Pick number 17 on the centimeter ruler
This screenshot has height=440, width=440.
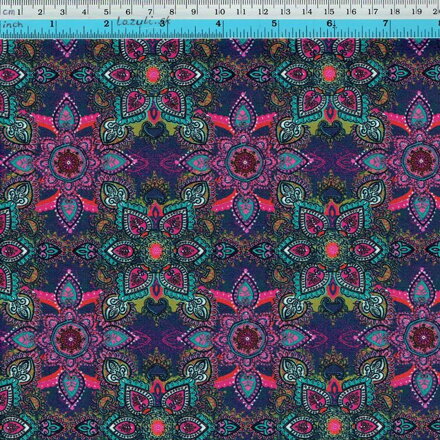(373, 12)
